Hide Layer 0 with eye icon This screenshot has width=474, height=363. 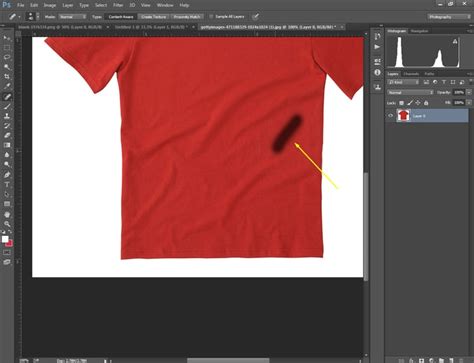point(390,116)
